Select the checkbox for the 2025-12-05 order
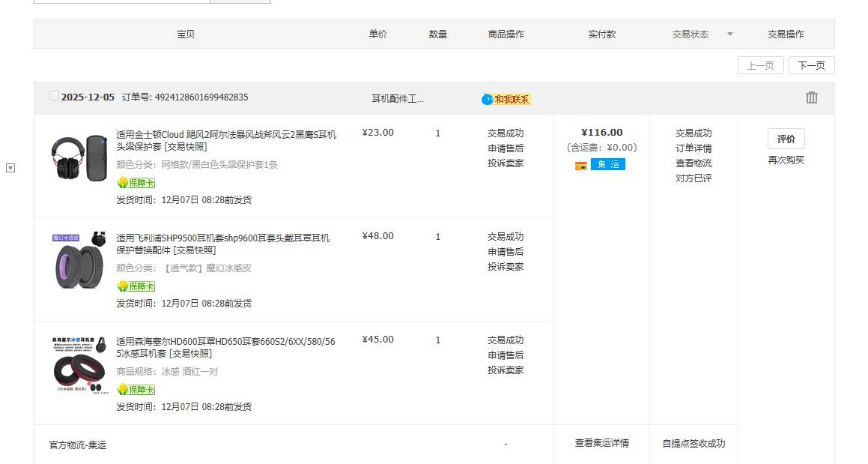Viewport: 868px width, 464px height. click(54, 96)
